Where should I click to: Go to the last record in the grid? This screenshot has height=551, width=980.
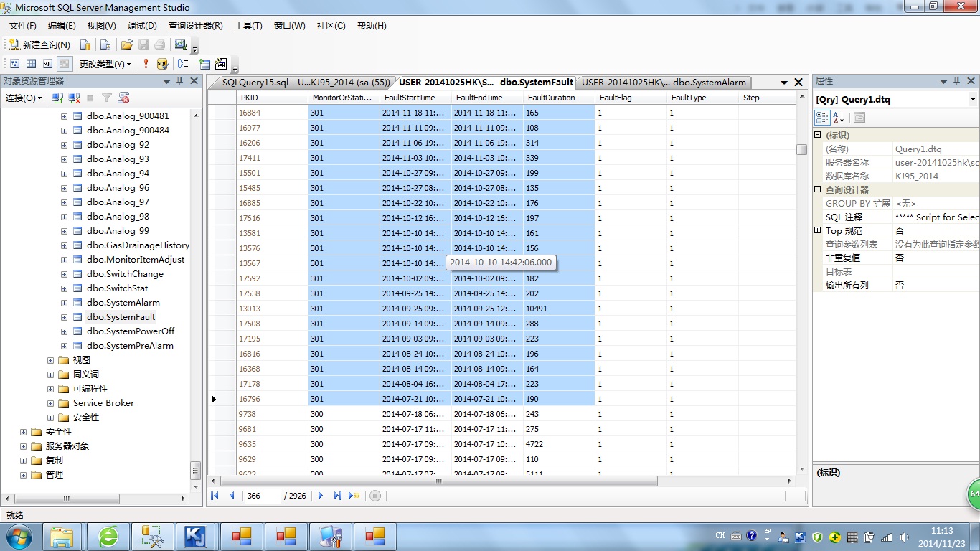click(x=337, y=496)
